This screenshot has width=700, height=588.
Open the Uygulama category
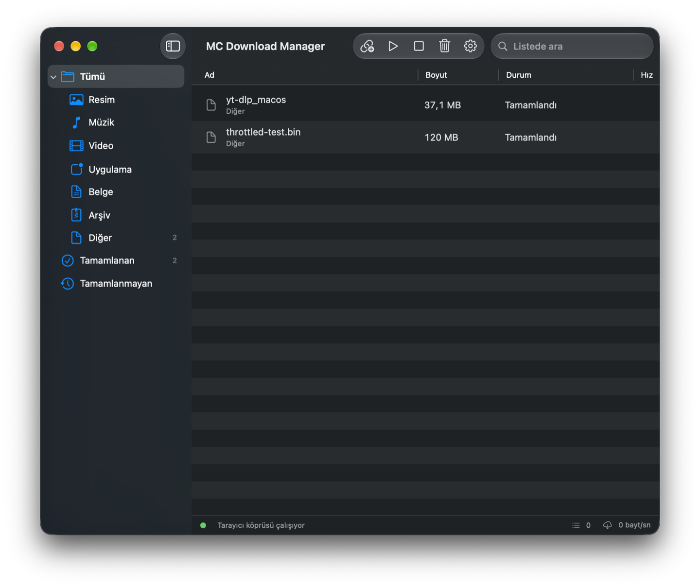click(116, 169)
